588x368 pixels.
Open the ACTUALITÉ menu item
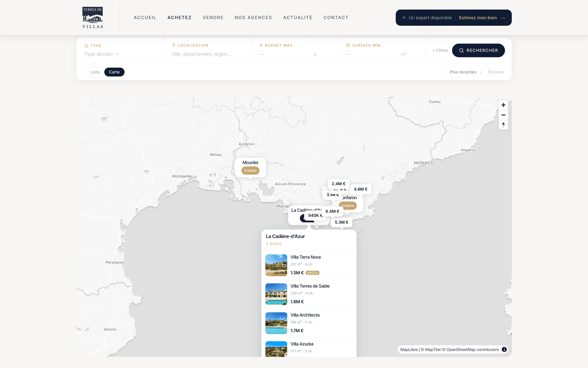click(x=298, y=17)
